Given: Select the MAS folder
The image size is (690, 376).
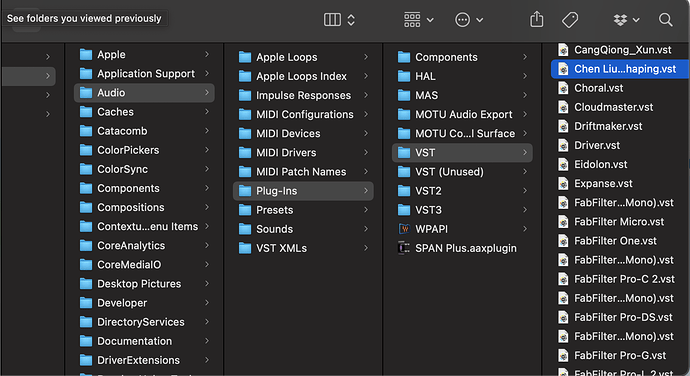Looking at the screenshot, I should 462,96.
